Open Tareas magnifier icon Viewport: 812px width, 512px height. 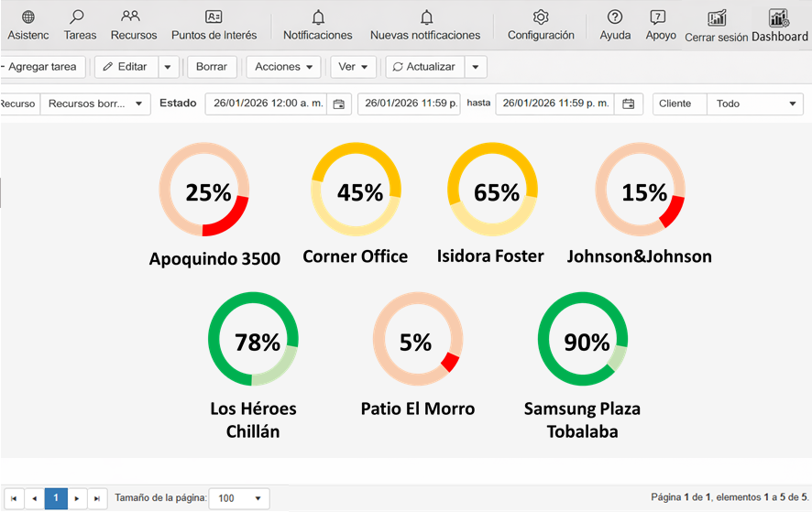pos(77,16)
